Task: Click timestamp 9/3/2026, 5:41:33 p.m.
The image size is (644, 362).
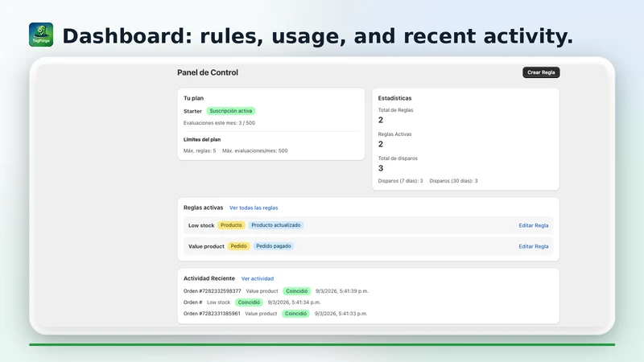Action: pyautogui.click(x=341, y=314)
